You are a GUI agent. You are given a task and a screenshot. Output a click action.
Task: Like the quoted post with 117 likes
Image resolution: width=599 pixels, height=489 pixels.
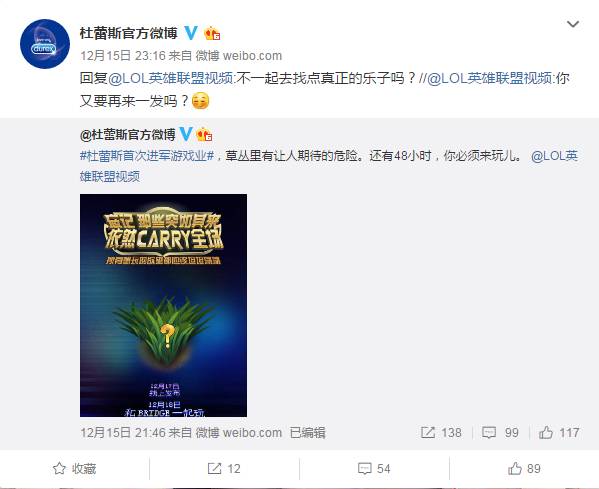pyautogui.click(x=559, y=433)
